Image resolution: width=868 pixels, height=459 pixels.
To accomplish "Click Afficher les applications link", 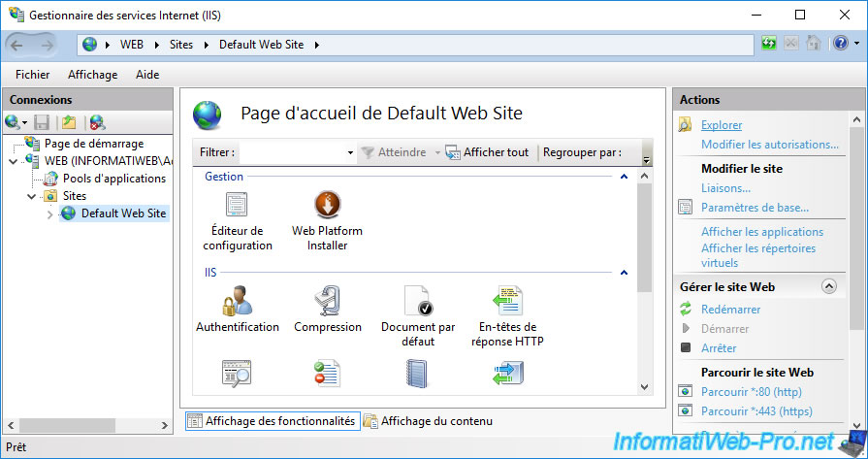I will [x=762, y=232].
